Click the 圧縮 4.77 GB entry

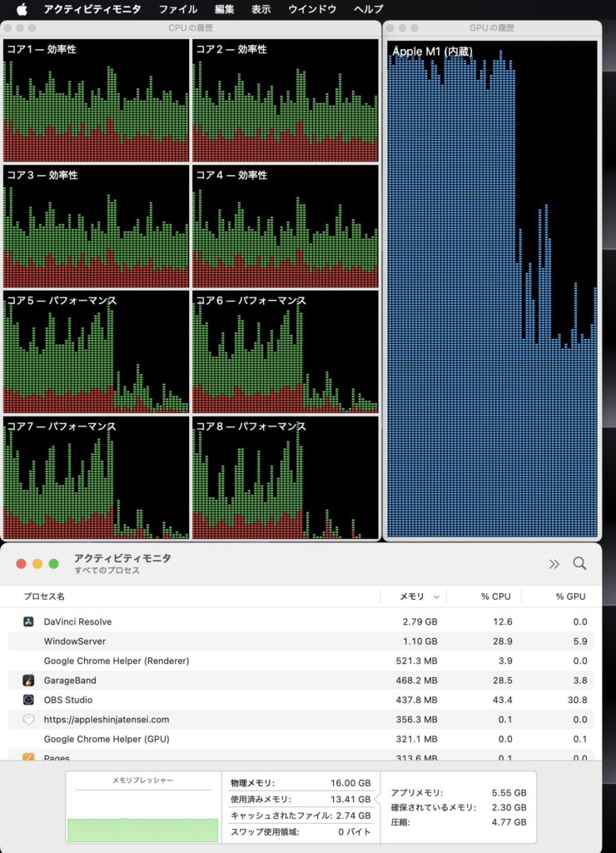[x=459, y=822]
